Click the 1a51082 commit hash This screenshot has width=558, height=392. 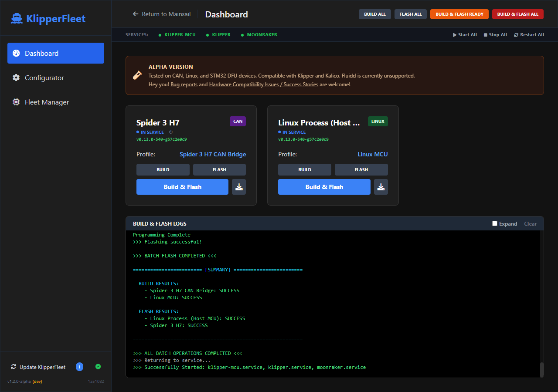[x=96, y=381]
